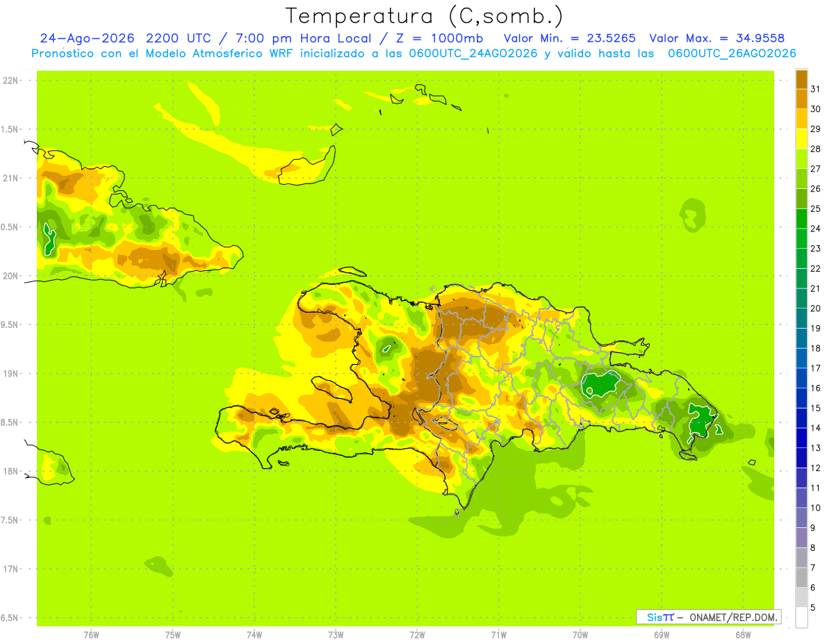Click the "17N" latitude label
This screenshot has height=644, width=834.
point(11,569)
